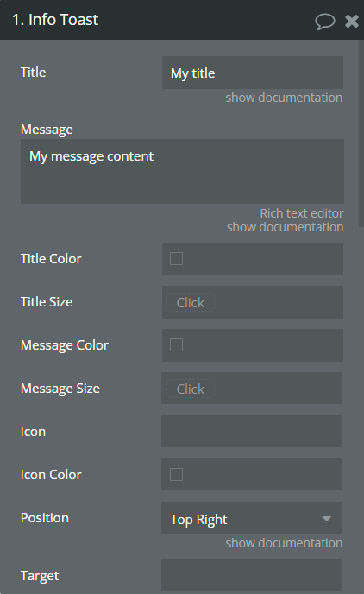The image size is (364, 594).
Task: Click the panel's vertical scrollbar
Action: point(361,133)
